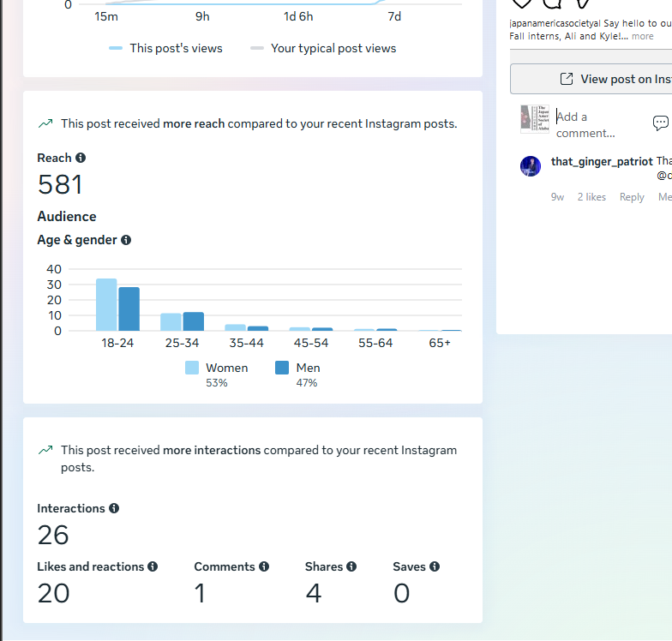Click the Age & gender info icon
672x641 pixels.
click(x=126, y=240)
